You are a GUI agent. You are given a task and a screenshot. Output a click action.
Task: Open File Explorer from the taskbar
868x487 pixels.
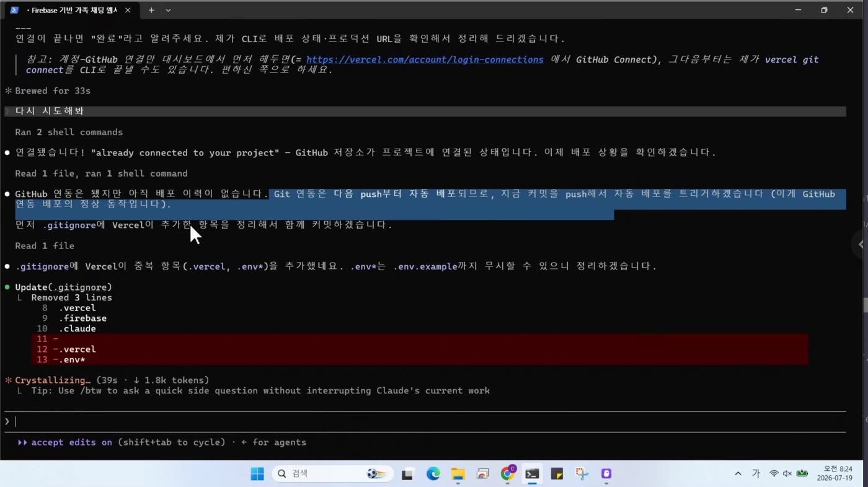(458, 474)
